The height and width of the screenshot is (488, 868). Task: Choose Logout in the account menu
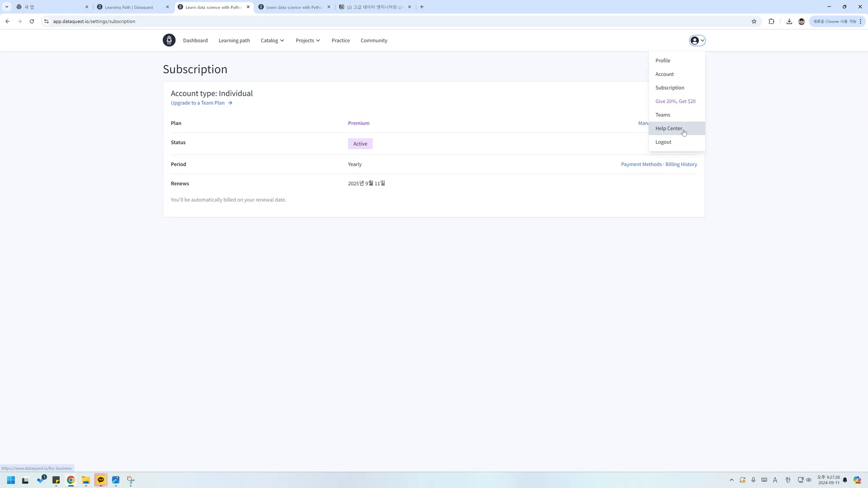pos(663,142)
